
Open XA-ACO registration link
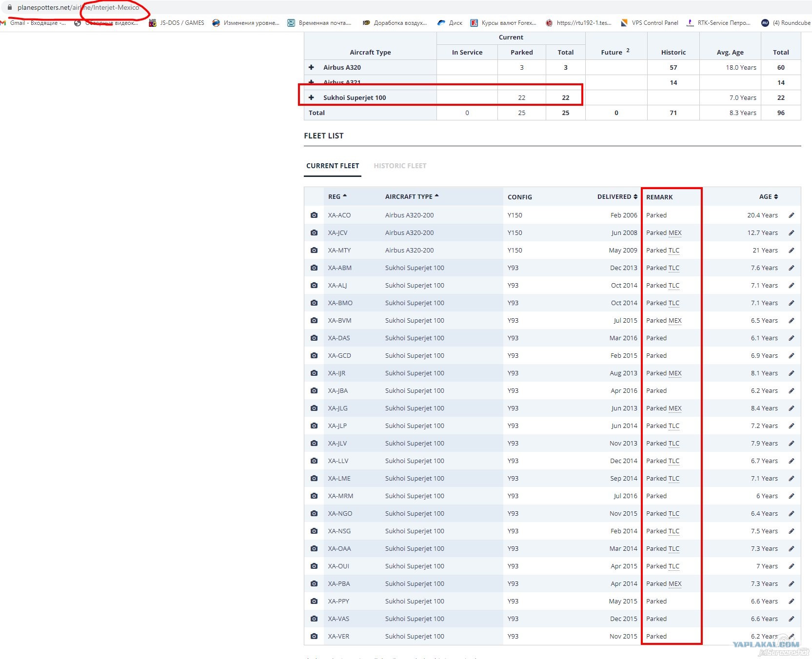tap(339, 215)
